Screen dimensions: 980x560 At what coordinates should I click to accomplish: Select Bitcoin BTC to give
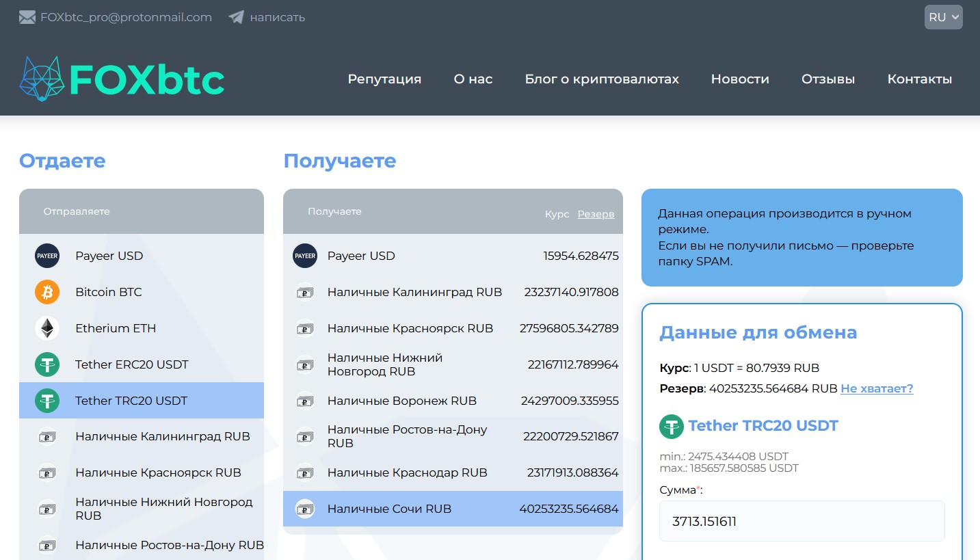pos(142,292)
